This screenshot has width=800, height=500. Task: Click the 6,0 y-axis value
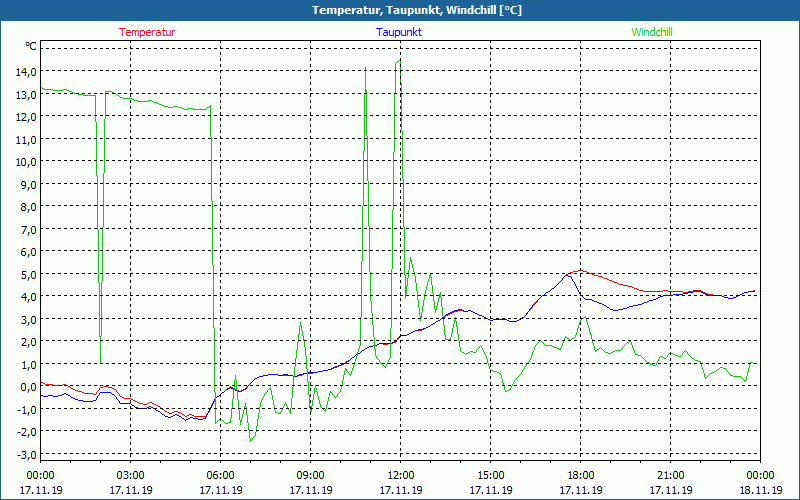tap(29, 252)
